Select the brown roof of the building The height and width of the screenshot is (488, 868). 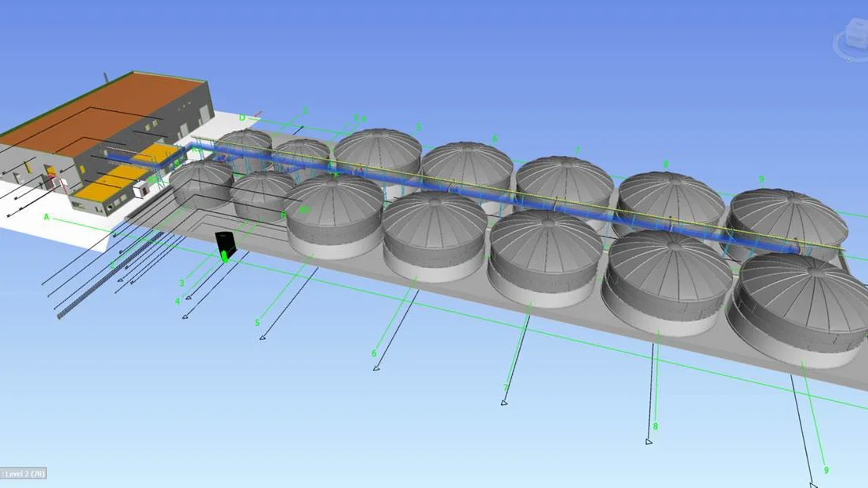pos(102,114)
